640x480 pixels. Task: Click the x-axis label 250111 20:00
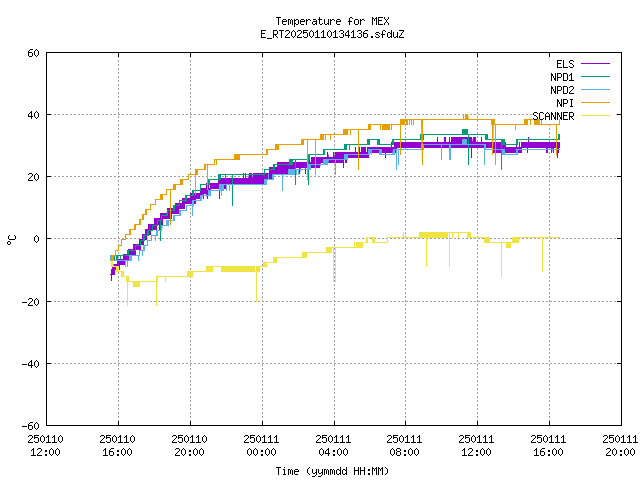point(620,446)
